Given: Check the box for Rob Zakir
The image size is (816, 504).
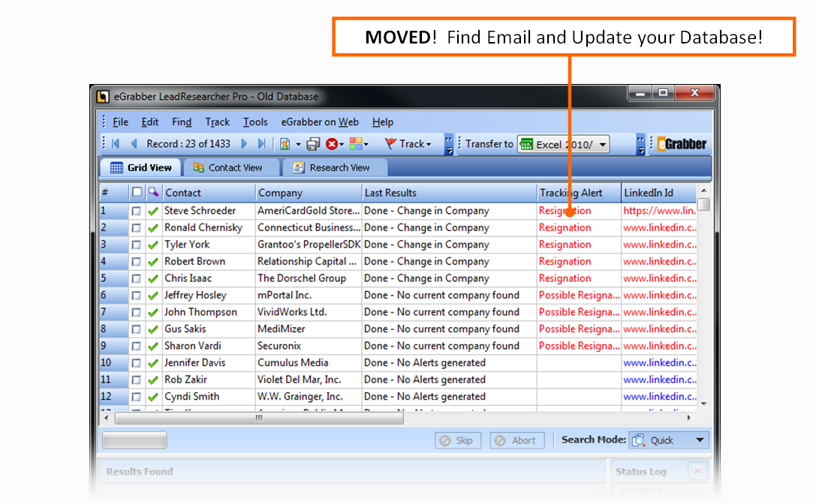Looking at the screenshot, I should 136,380.
